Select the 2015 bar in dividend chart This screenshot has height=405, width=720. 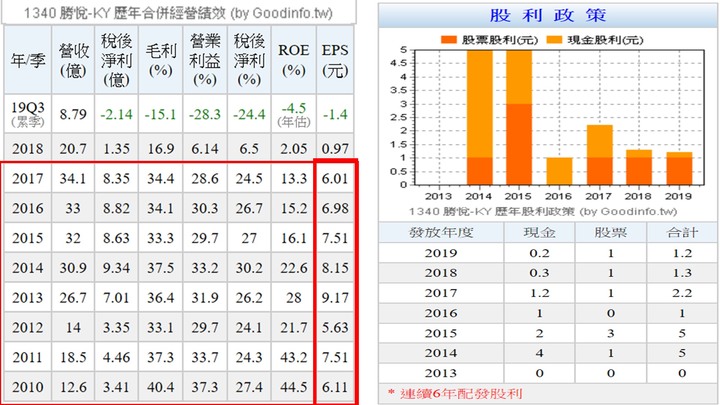point(519,118)
